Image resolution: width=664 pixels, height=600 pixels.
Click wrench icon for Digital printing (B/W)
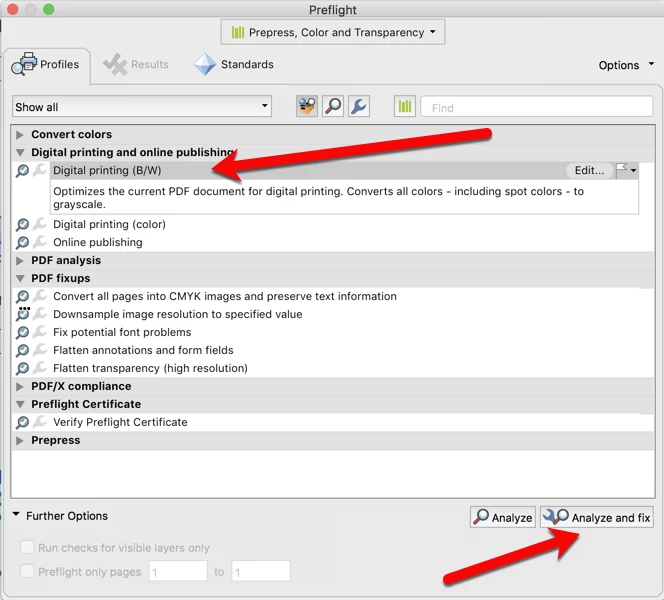pos(40,170)
